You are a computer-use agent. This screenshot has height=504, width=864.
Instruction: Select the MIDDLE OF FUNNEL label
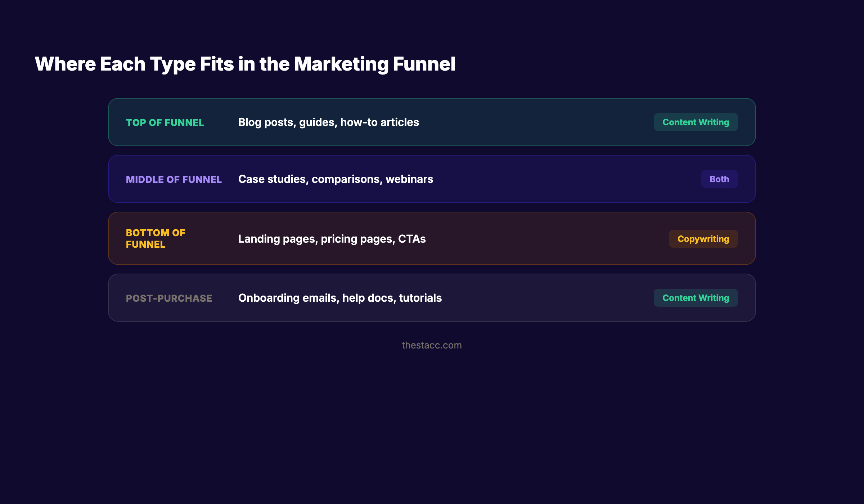pyautogui.click(x=174, y=179)
